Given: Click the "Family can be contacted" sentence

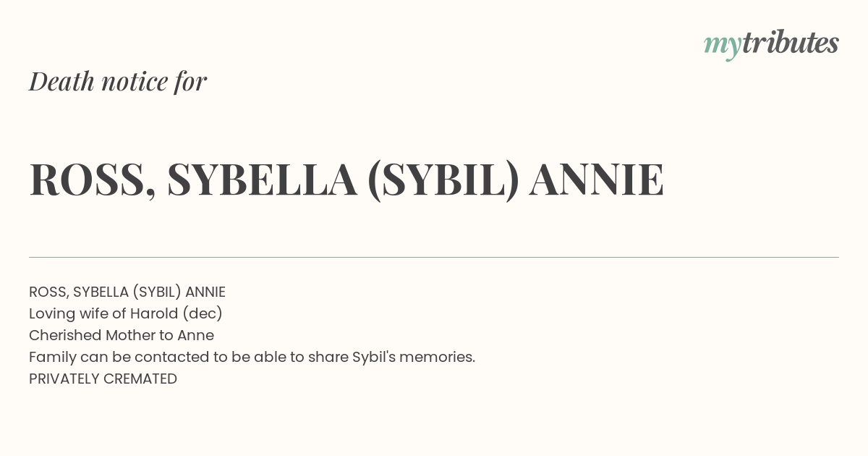Looking at the screenshot, I should click(252, 358).
